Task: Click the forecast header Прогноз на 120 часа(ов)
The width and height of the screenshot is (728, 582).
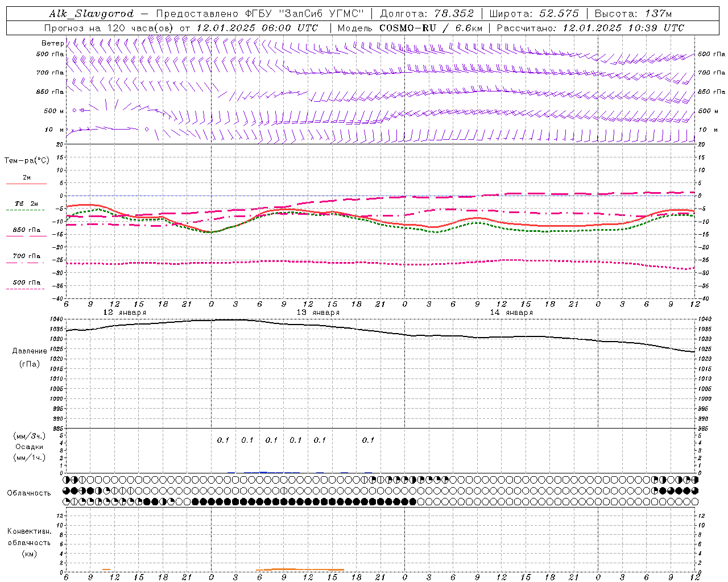Action: pyautogui.click(x=109, y=28)
